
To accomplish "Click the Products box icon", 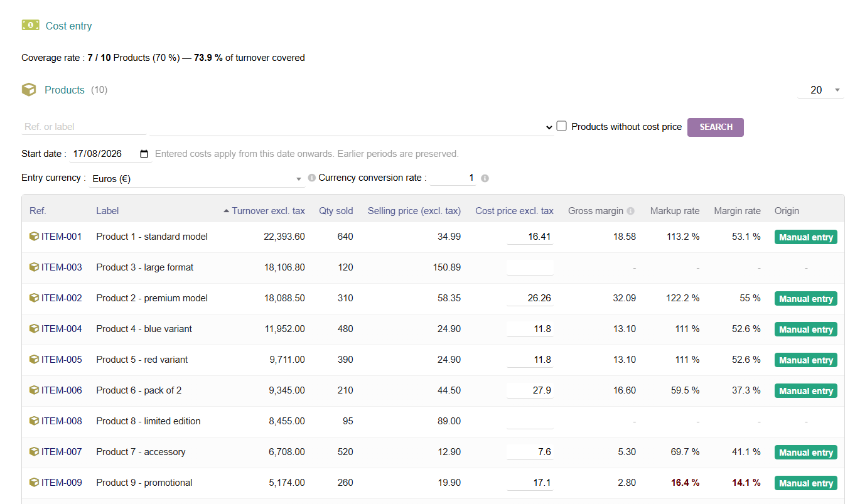I will (29, 90).
